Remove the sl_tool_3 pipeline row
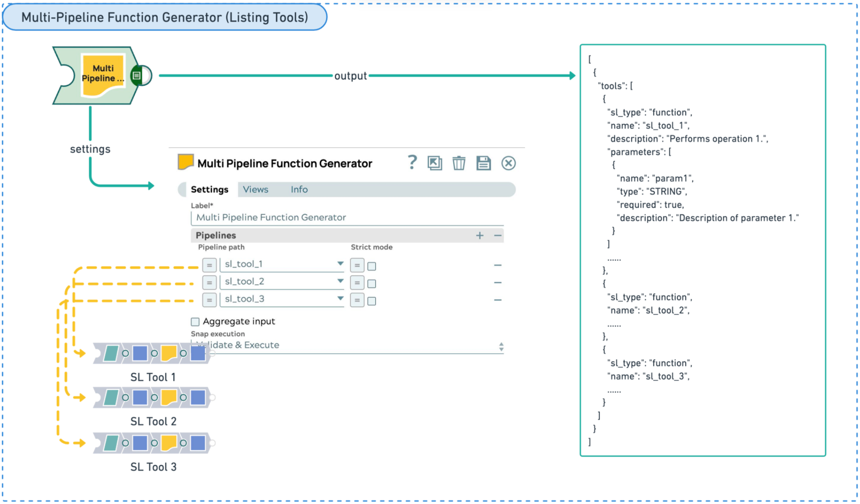Image resolution: width=860 pixels, height=504 pixels. pos(498,300)
